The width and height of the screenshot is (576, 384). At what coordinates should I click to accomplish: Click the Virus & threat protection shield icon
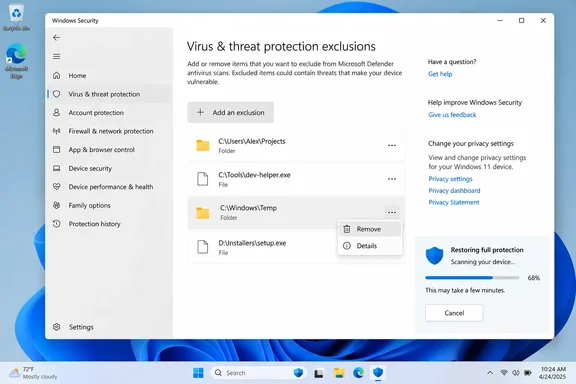pyautogui.click(x=56, y=94)
